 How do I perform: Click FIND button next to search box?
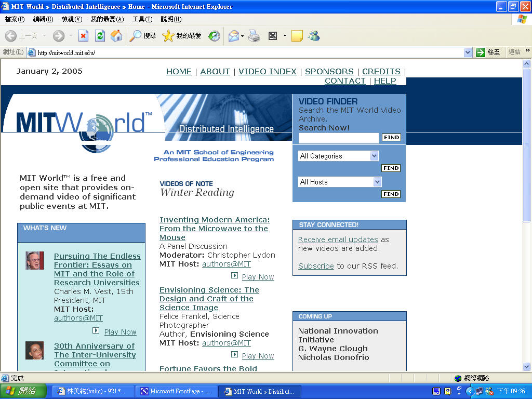[391, 137]
